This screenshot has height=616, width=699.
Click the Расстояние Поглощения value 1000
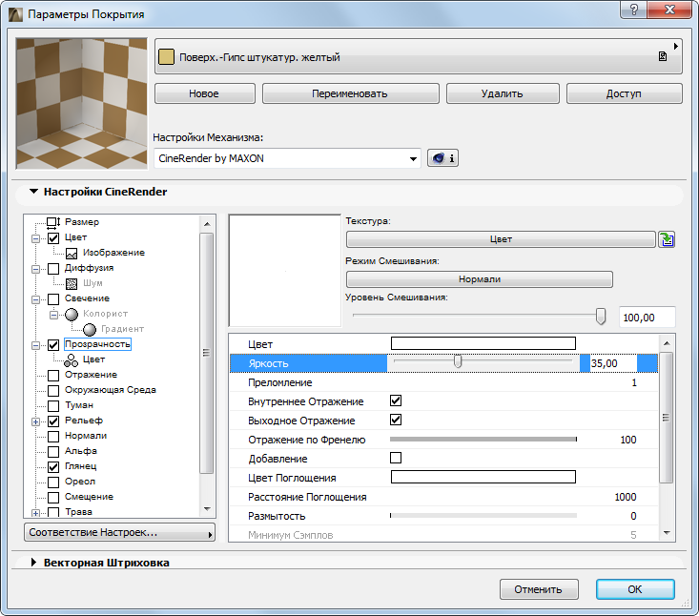tap(625, 497)
